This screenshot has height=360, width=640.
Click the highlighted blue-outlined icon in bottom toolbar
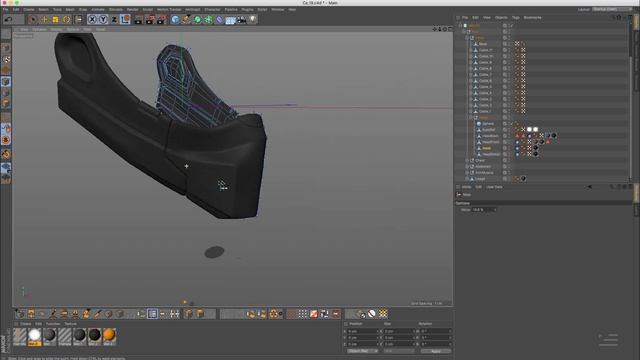tap(152, 313)
